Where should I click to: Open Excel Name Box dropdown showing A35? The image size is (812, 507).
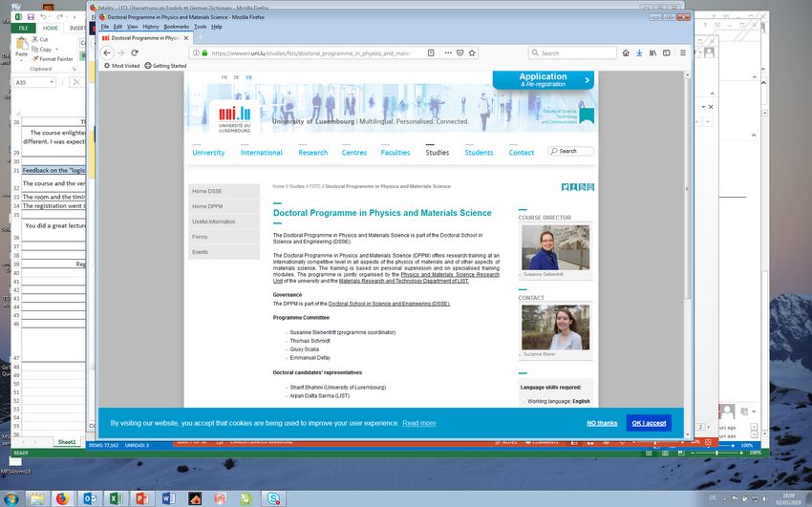coord(52,82)
